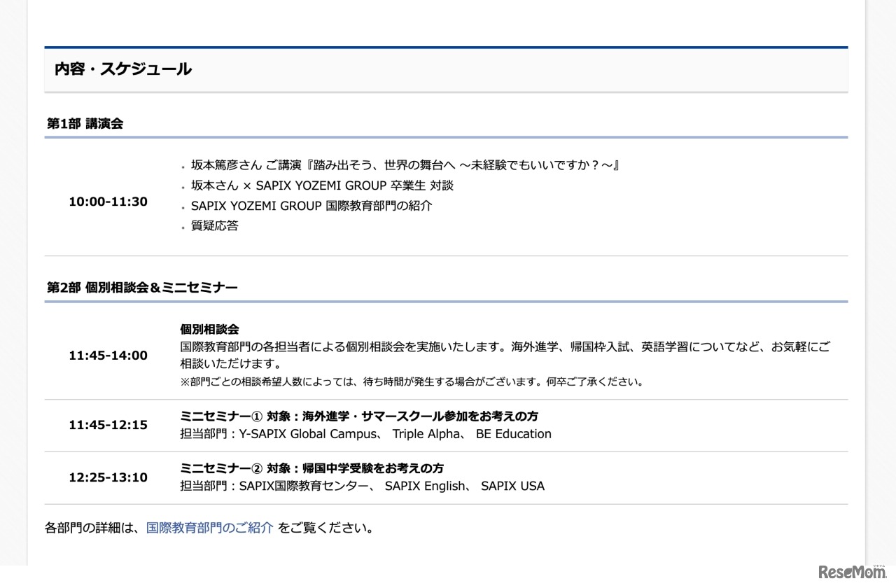Select the SAPIX YOZEMI GROUP 国際教育部門の紹介 bullet

pyautogui.click(x=309, y=206)
